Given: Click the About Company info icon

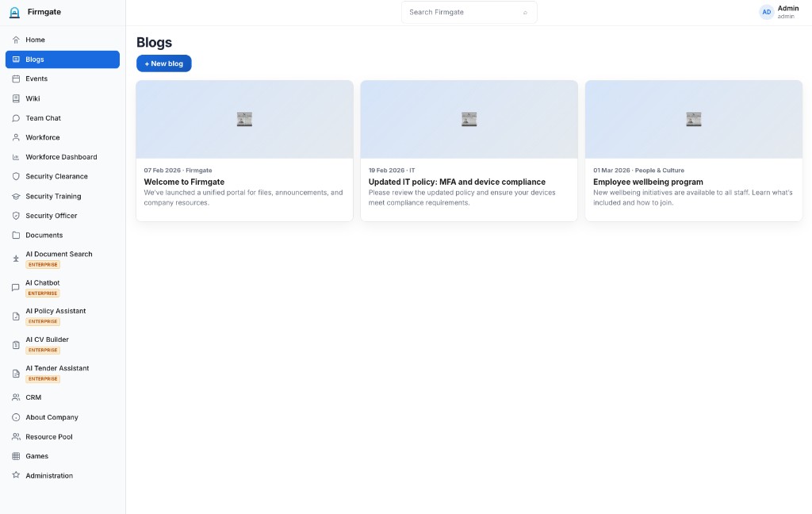Looking at the screenshot, I should pos(16,417).
